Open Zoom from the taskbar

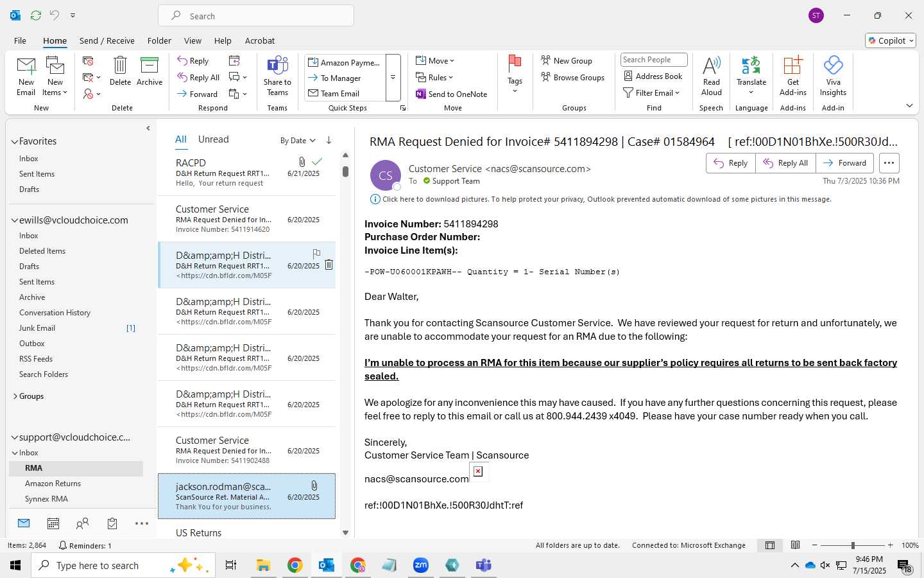421,565
